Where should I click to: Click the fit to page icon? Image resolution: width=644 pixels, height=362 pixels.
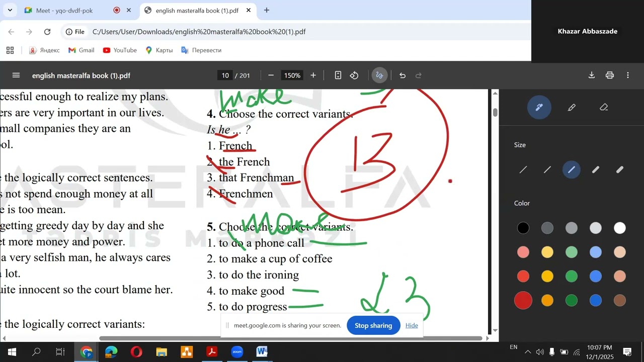[338, 75]
